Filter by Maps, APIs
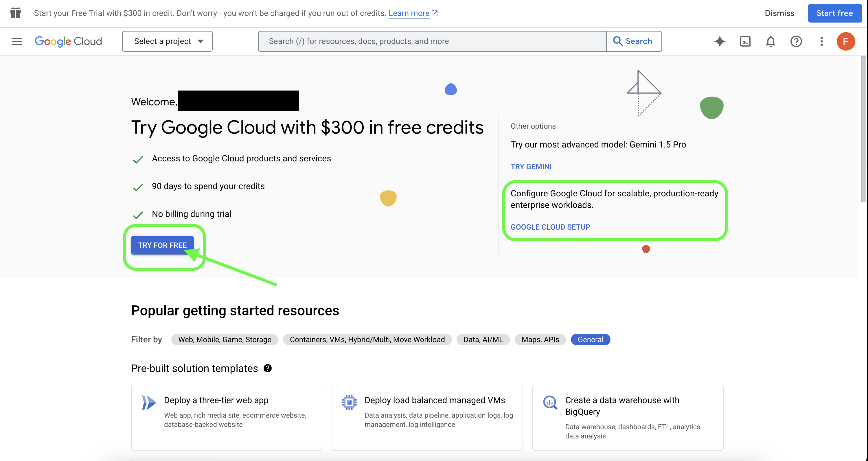 tap(540, 340)
